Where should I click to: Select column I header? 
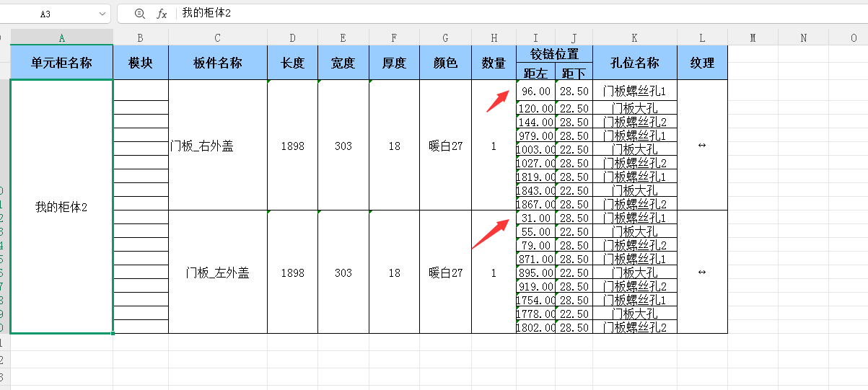tap(535, 38)
